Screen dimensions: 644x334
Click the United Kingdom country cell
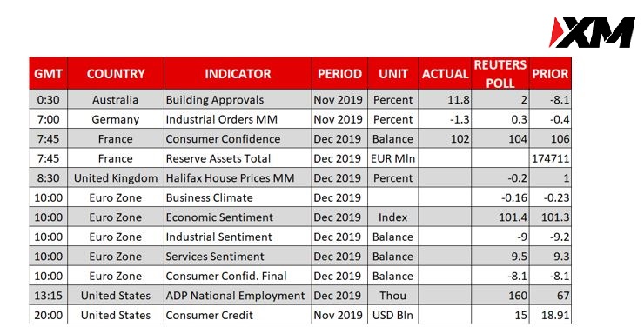pos(116,178)
